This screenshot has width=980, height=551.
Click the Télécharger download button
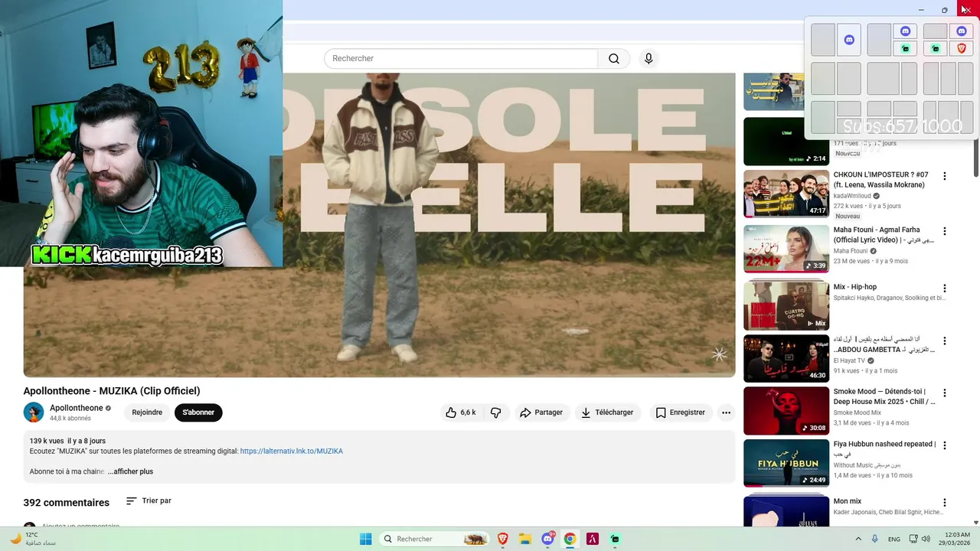607,412
